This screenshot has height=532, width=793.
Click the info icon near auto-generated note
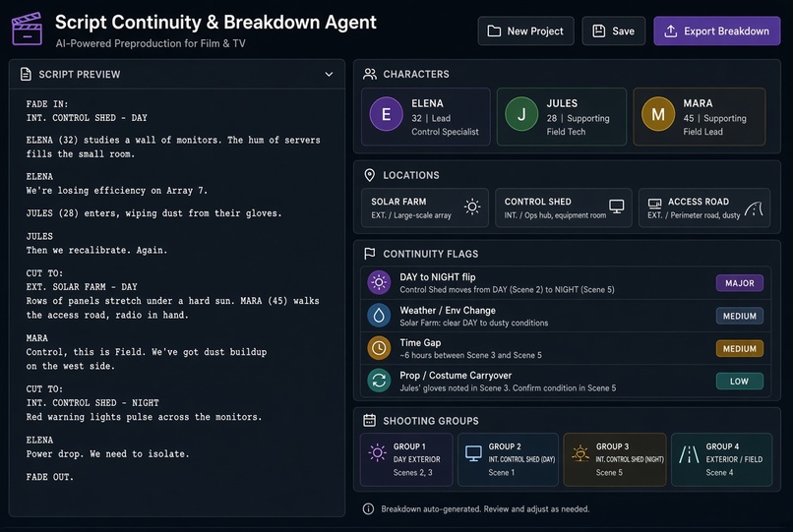pyautogui.click(x=368, y=508)
